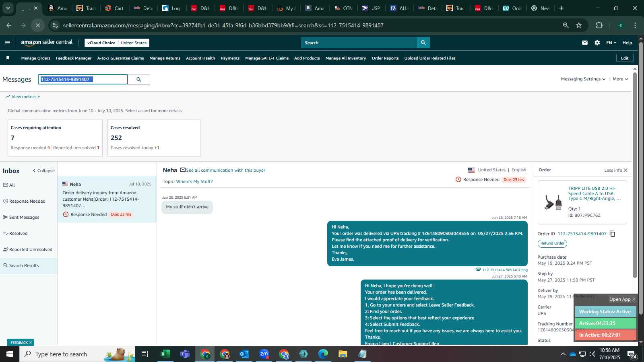Viewport: 644px width, 362px height.
Task: Expand the More dropdown
Action: [620, 79]
